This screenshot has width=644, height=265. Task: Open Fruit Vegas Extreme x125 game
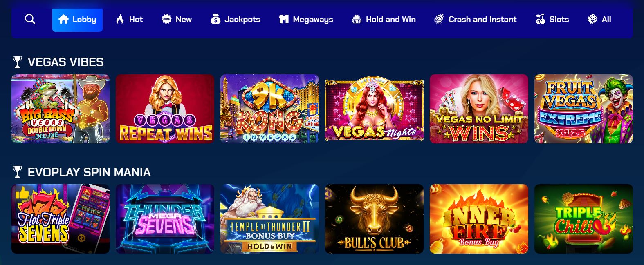click(x=583, y=109)
